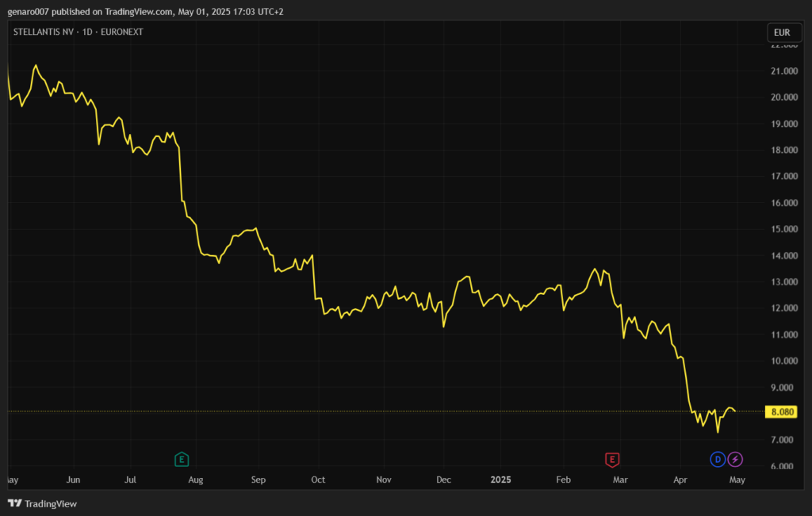Click the 17.000 price scale label

(x=783, y=177)
